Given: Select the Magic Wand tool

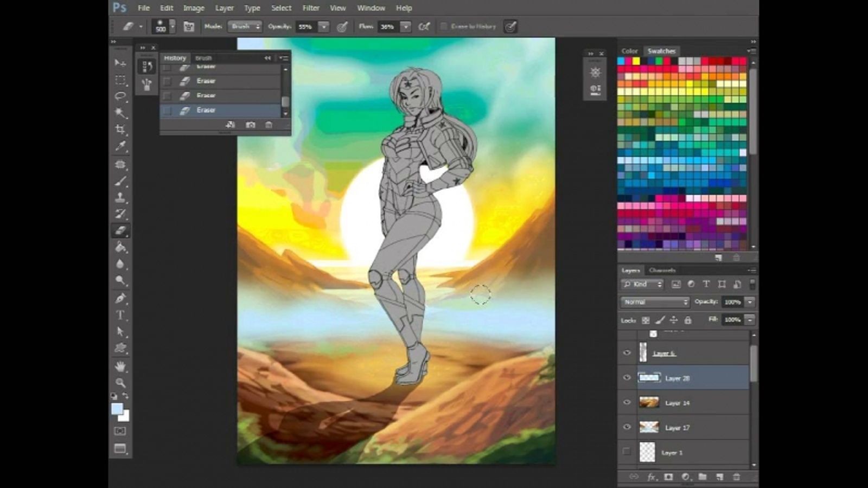Looking at the screenshot, I should click(120, 113).
